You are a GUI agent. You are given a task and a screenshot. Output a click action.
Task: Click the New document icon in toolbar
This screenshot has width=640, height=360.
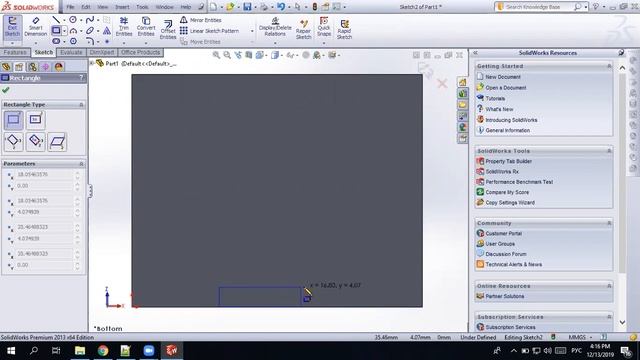tap(213, 7)
